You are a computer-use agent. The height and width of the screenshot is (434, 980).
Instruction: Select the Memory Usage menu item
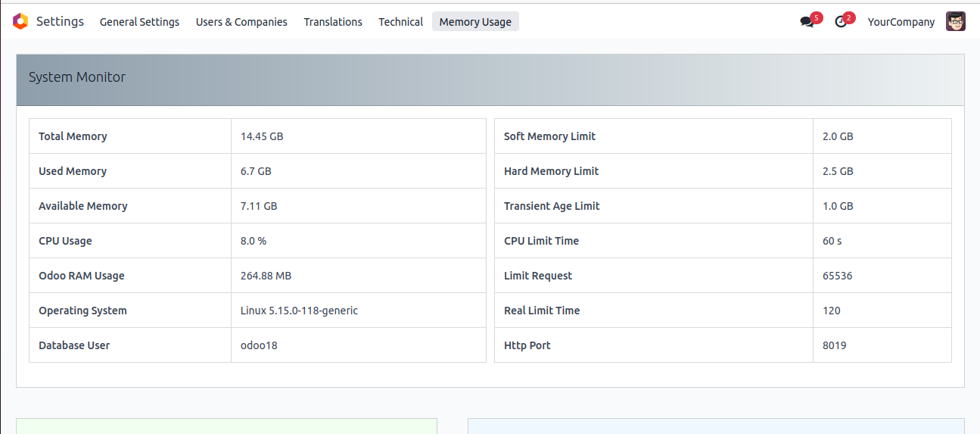[475, 22]
